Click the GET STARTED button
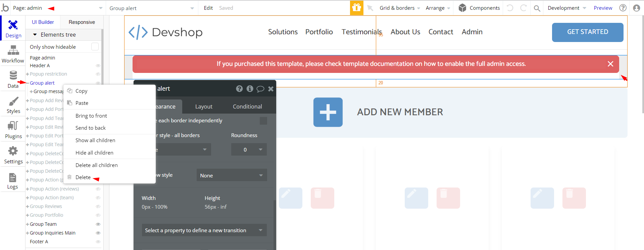Viewport: 644px width, 250px height. coord(588,32)
